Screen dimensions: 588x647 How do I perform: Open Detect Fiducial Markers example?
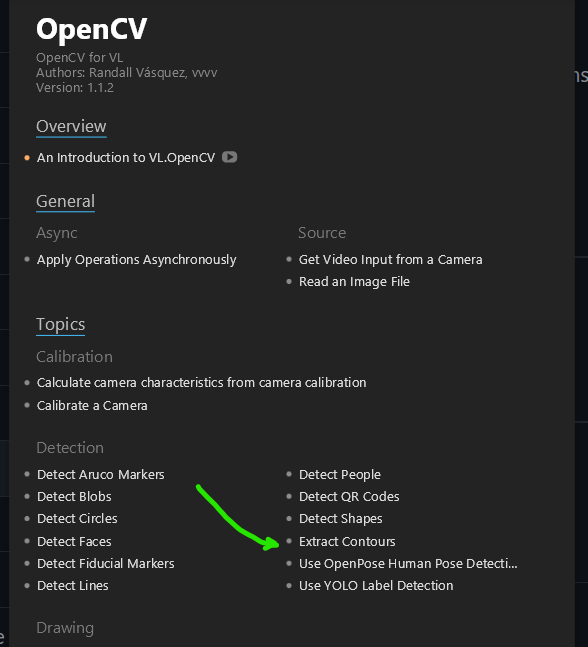tap(106, 564)
